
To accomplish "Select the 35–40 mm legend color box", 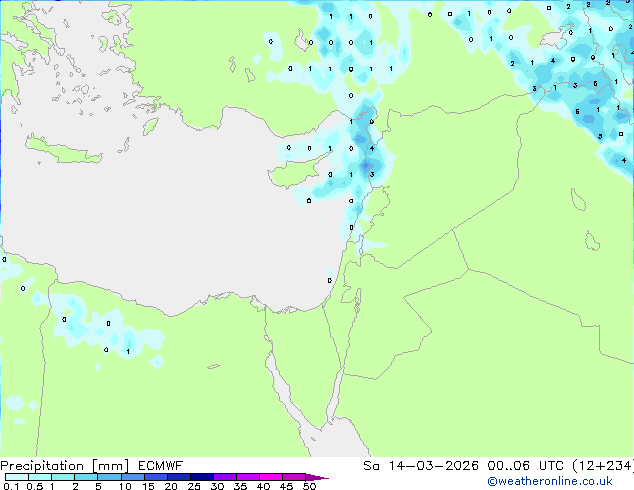I will pos(247,477).
